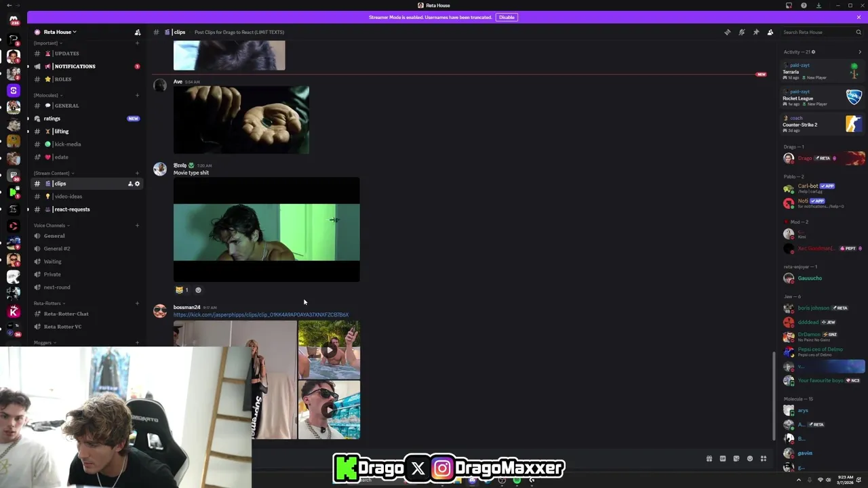Open Counter-Strike 2 activity card

pos(822,124)
